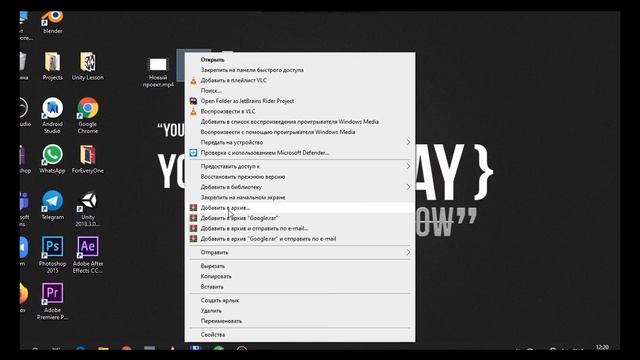Viewport: 640px width, 360px height.
Task: Launch the Telegram desktop shortcut
Action: [x=53, y=206]
